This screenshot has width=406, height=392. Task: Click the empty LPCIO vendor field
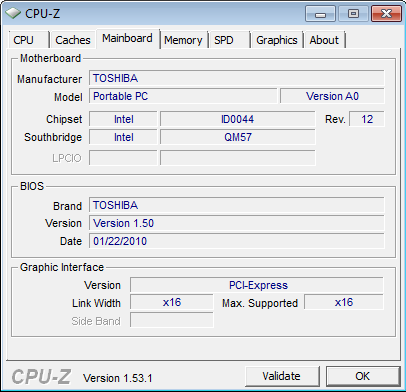[123, 158]
